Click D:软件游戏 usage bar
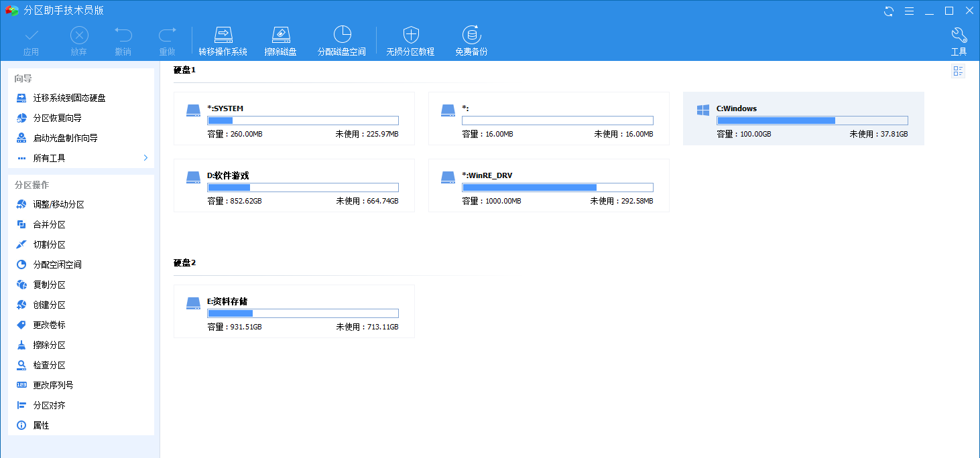This screenshot has height=458, width=980. [303, 187]
